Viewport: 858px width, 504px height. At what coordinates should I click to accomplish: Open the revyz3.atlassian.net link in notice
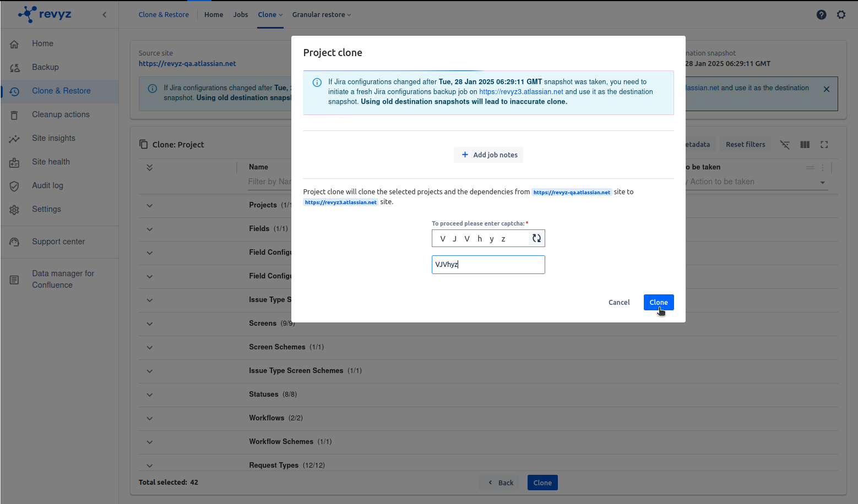(520, 92)
